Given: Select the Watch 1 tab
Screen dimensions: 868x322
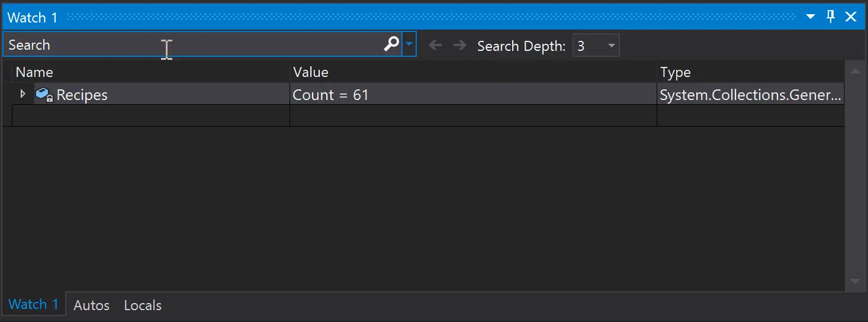Looking at the screenshot, I should 33,305.
